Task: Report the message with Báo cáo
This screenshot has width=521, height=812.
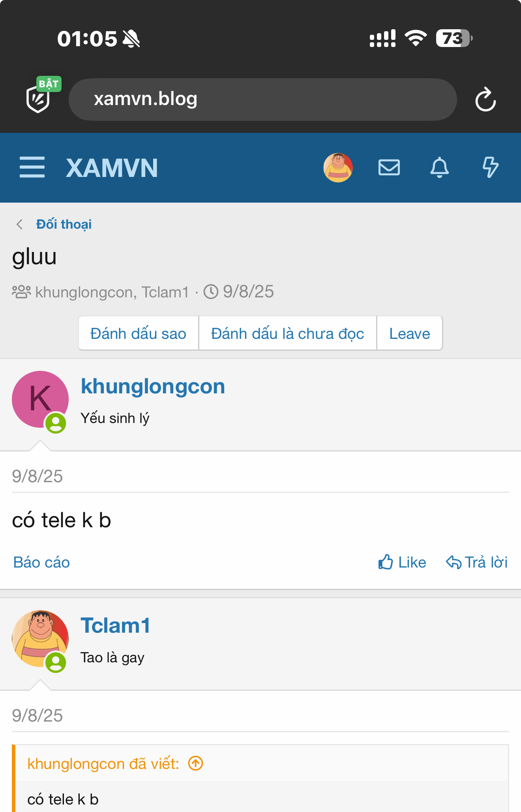Action: click(41, 562)
